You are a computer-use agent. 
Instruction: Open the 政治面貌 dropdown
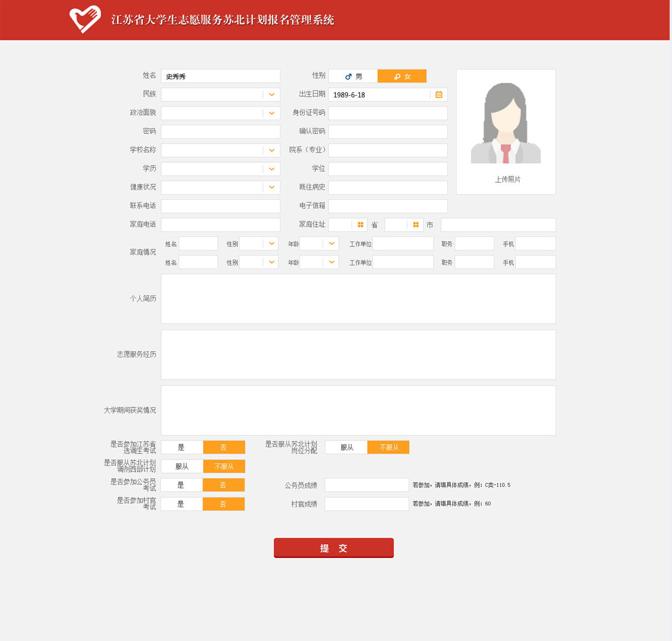(271, 113)
